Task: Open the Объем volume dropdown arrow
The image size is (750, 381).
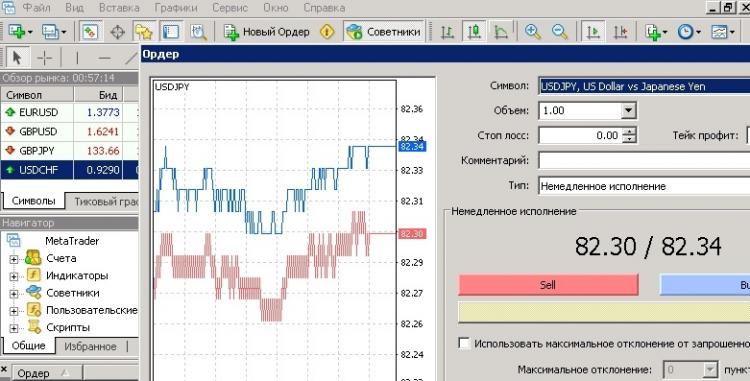Action: pyautogui.click(x=628, y=110)
